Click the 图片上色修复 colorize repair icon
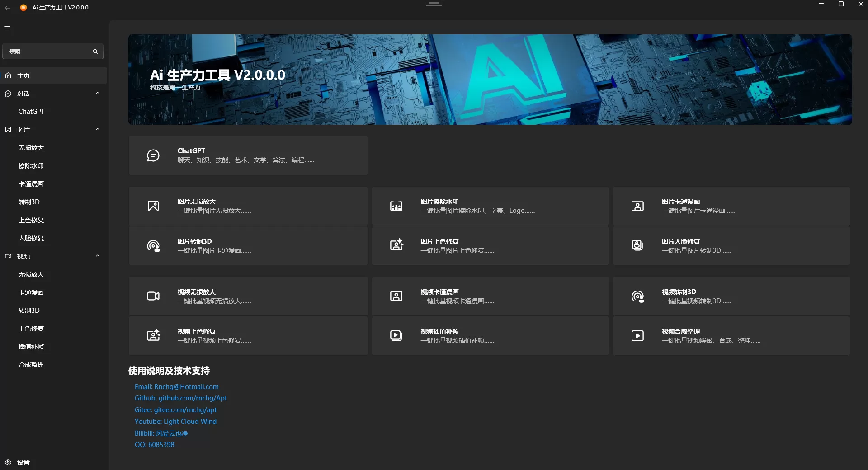 click(x=396, y=245)
